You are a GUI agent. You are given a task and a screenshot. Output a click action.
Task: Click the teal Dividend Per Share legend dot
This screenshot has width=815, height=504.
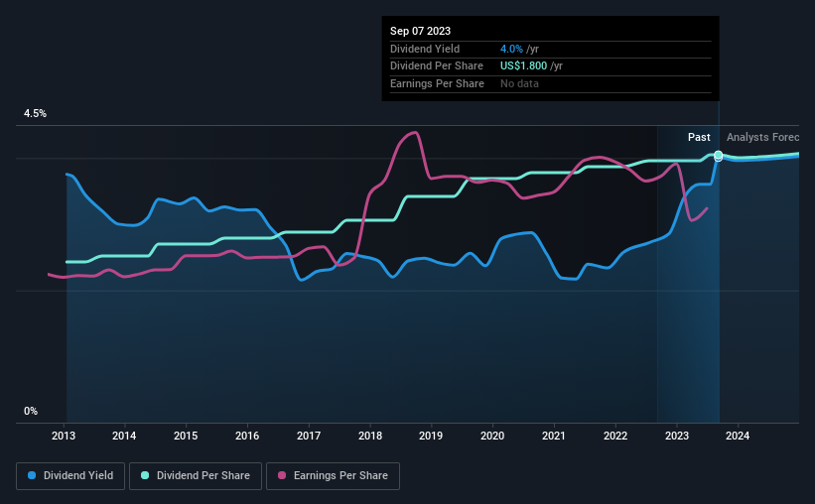tap(145, 475)
